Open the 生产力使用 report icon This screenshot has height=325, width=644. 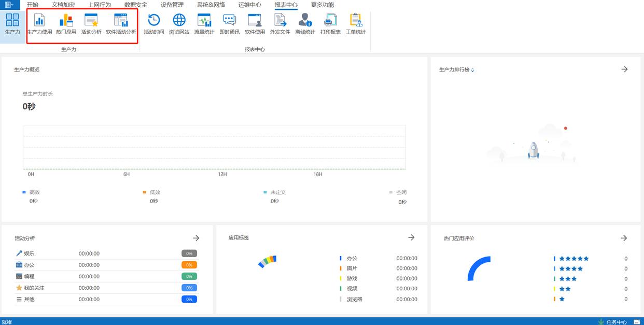tap(39, 24)
